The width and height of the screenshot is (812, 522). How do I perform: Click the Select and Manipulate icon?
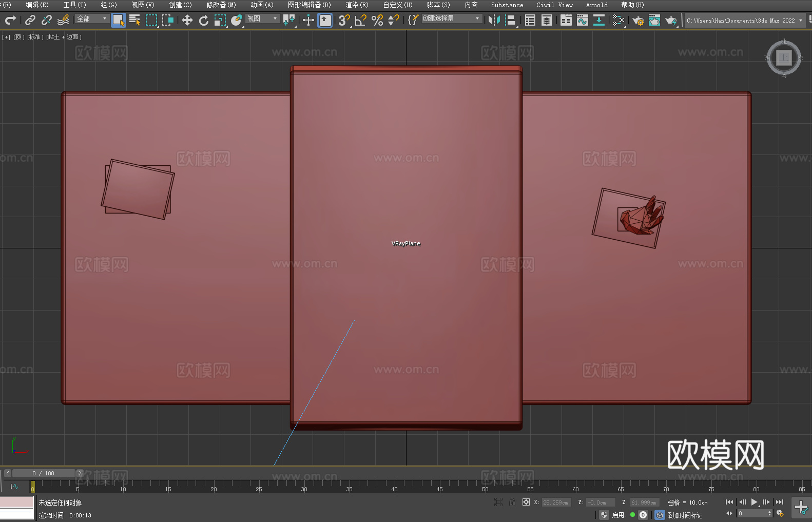pos(308,20)
